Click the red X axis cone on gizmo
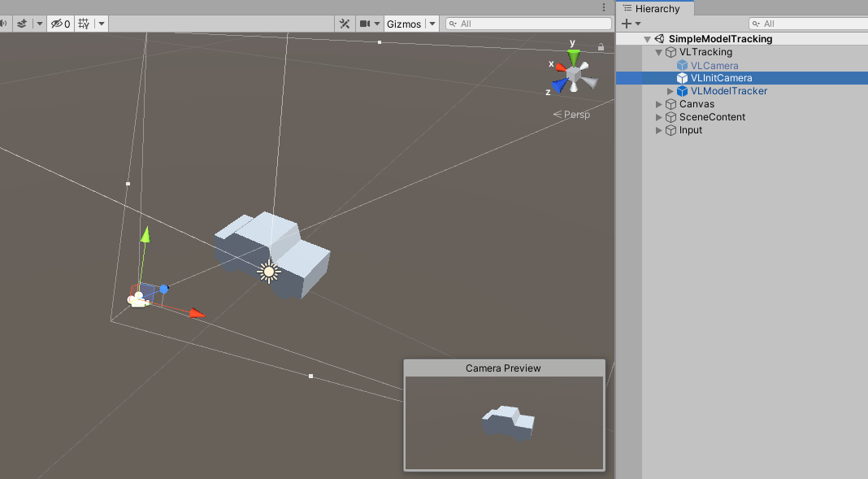Image resolution: width=868 pixels, height=479 pixels. 559,66
